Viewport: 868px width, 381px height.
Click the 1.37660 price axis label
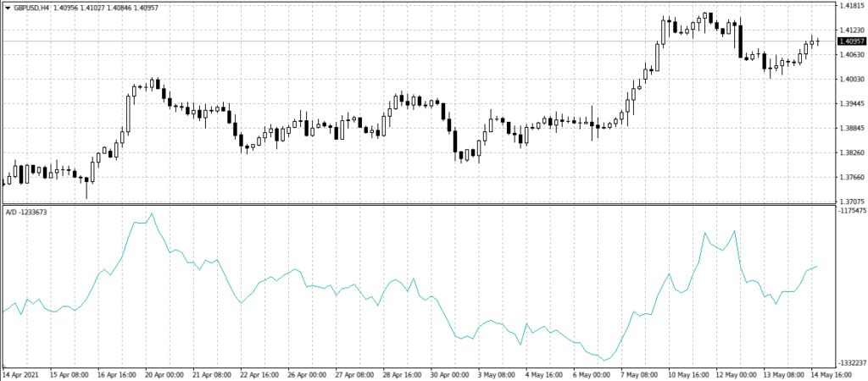(849, 178)
